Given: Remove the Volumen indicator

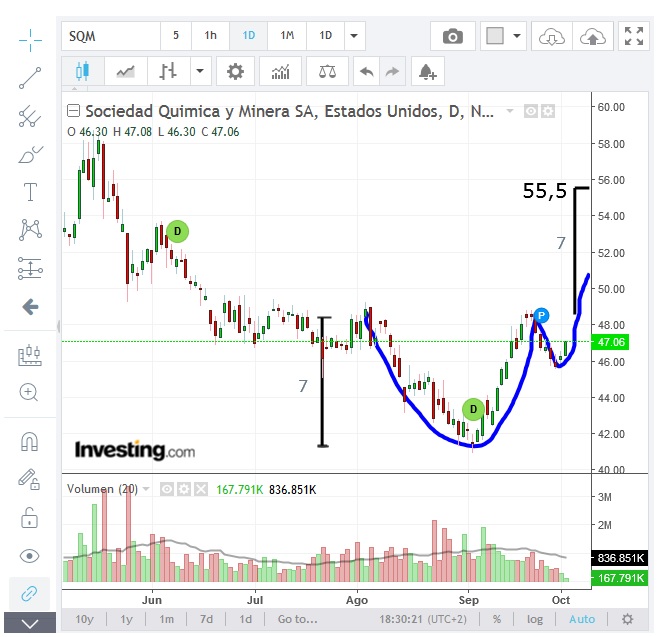Looking at the screenshot, I should [201, 489].
